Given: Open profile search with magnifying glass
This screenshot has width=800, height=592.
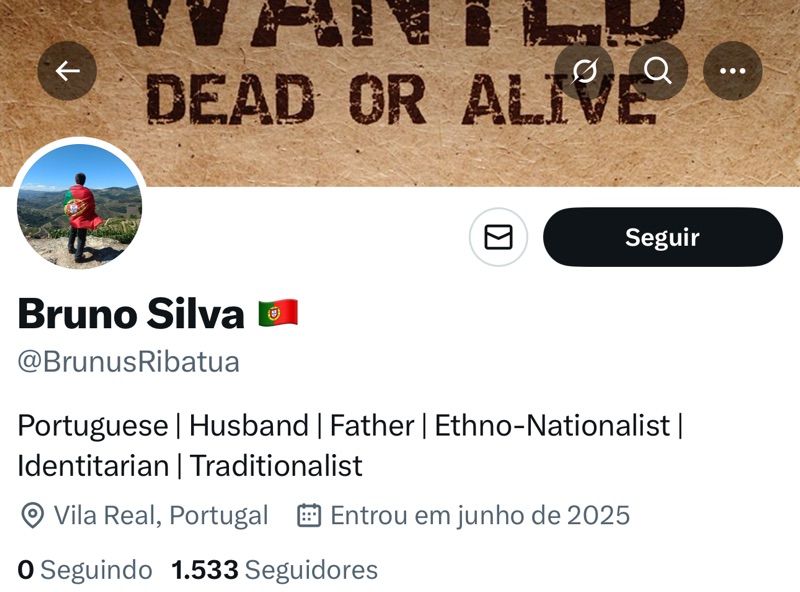Looking at the screenshot, I should pyautogui.click(x=658, y=70).
